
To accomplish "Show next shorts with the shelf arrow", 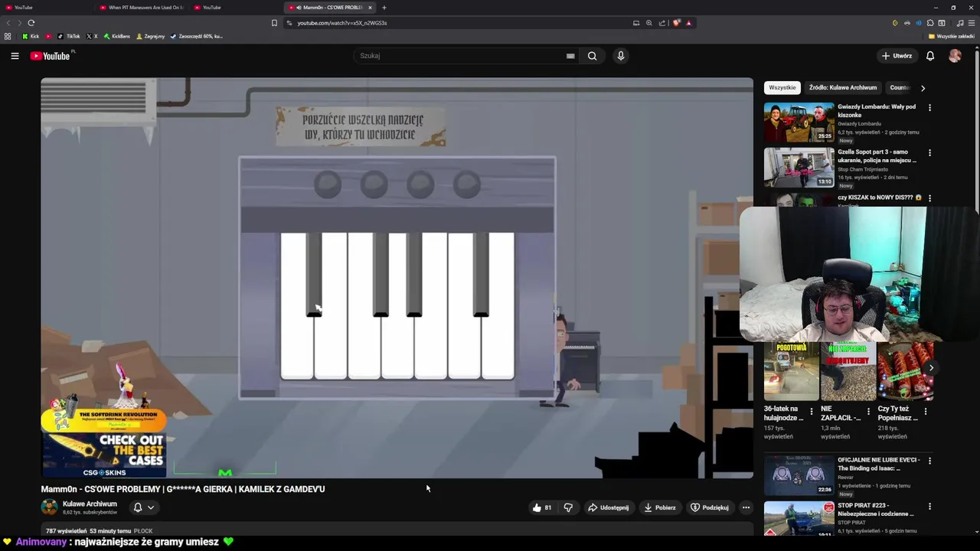I will coord(931,368).
